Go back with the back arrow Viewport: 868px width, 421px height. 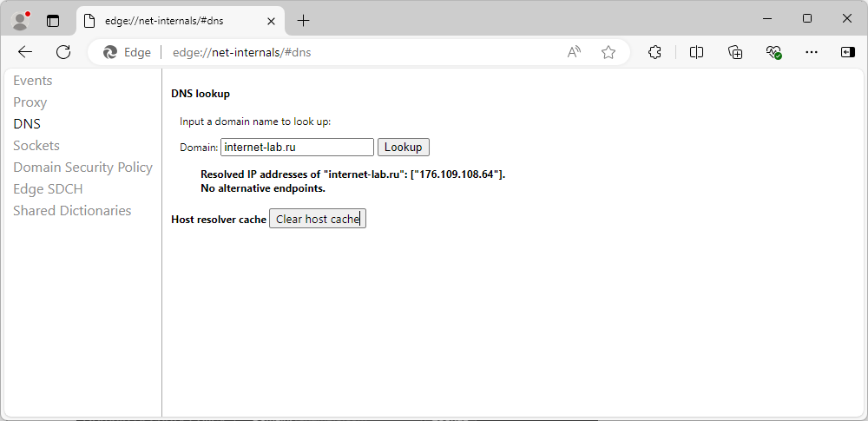[x=25, y=52]
